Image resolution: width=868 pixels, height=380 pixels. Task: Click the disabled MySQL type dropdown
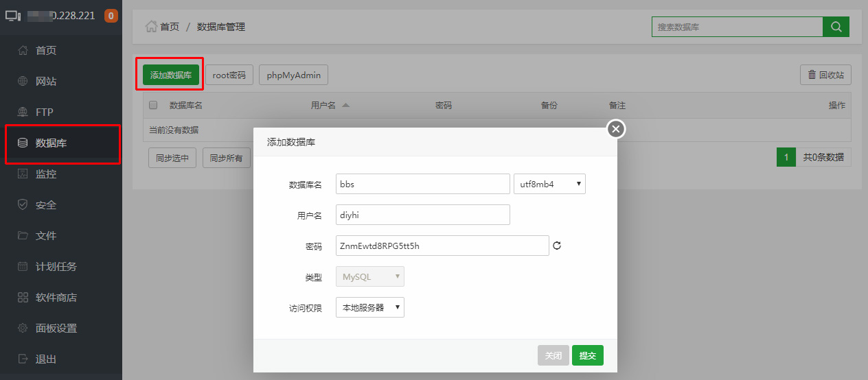point(369,276)
